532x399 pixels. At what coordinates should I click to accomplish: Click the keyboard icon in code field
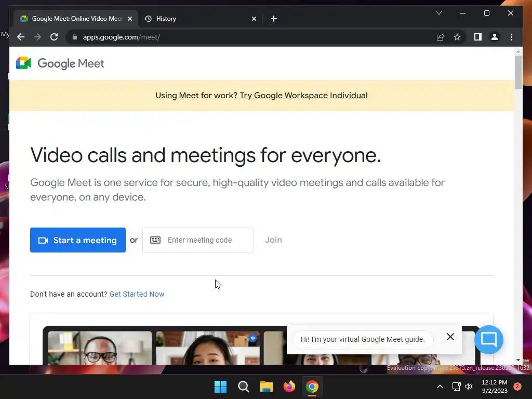[155, 240]
